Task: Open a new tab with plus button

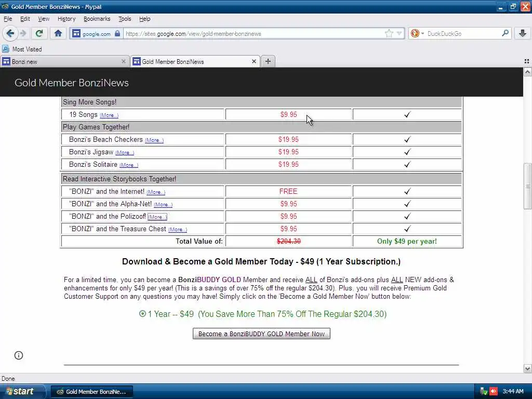Action: click(x=268, y=61)
